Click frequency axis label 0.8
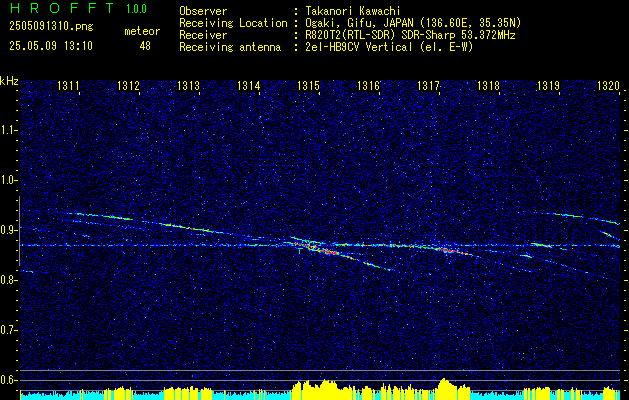This screenshot has height=400, width=629. click(8, 280)
